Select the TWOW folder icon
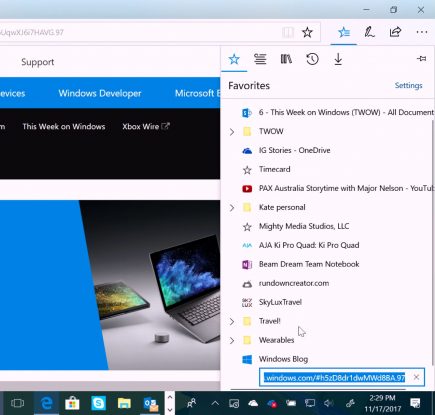Viewport: 435px width, 415px height. (x=247, y=132)
